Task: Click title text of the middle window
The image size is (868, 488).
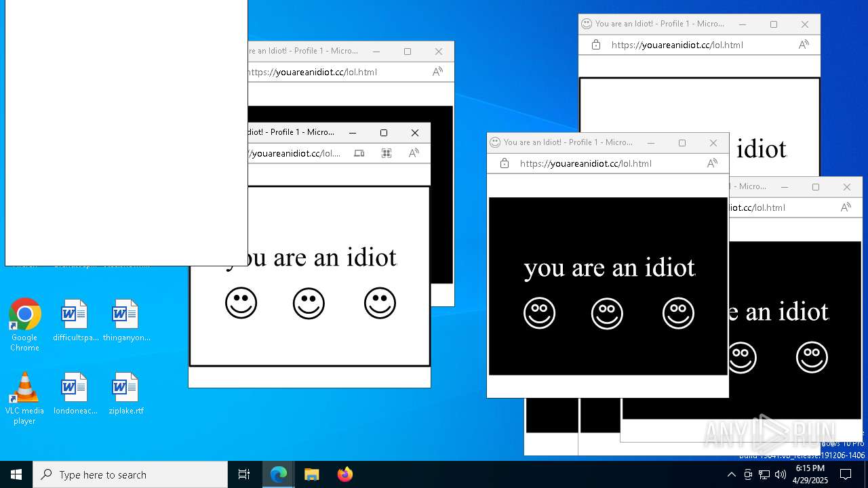Action: tap(568, 142)
